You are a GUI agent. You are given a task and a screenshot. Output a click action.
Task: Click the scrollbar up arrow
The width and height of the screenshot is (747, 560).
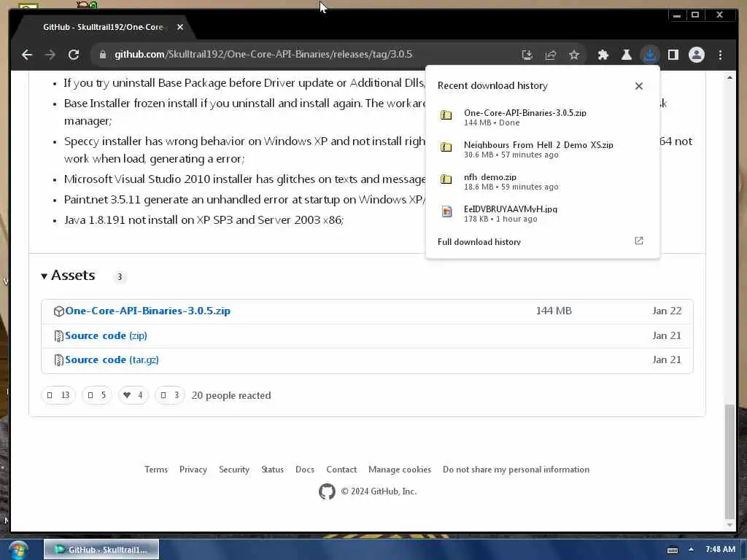[729, 77]
